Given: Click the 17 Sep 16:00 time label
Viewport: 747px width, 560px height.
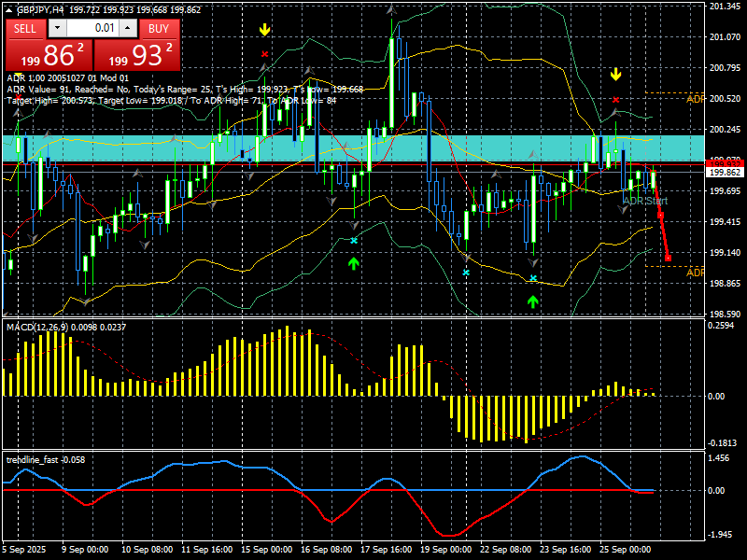Looking at the screenshot, I should tap(386, 550).
